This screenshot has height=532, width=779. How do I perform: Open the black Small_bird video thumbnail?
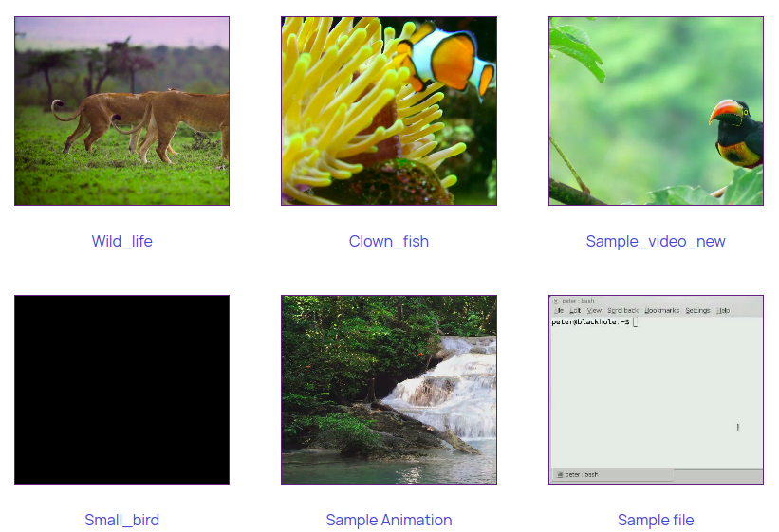click(x=121, y=390)
